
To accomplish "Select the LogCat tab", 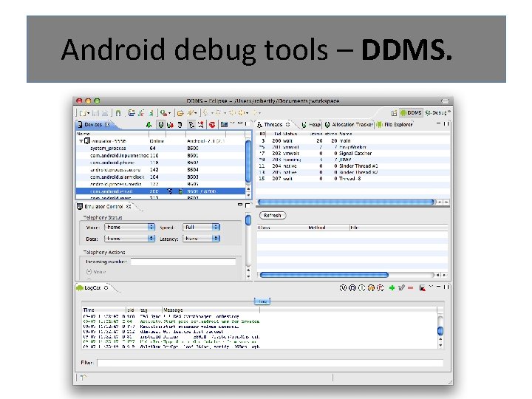I will [92, 287].
